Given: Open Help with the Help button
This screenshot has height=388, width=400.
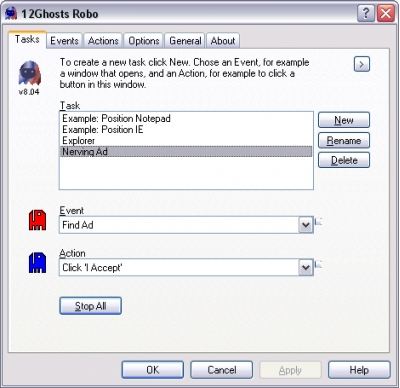Looking at the screenshot, I should click(359, 370).
